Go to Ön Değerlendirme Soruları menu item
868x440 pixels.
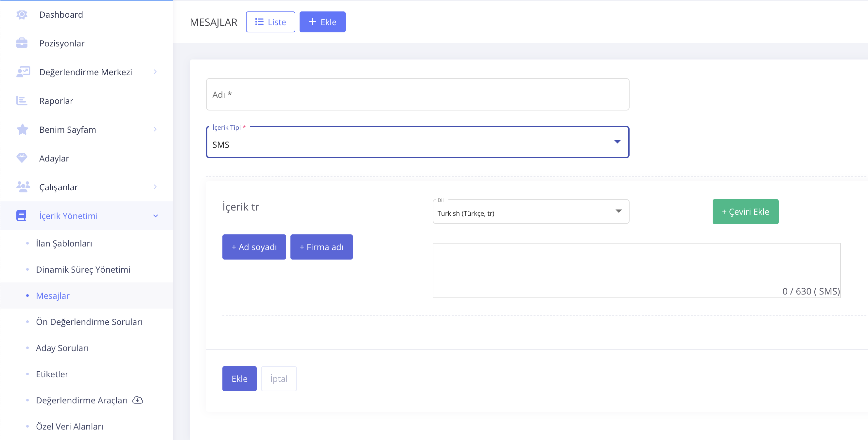[89, 322]
